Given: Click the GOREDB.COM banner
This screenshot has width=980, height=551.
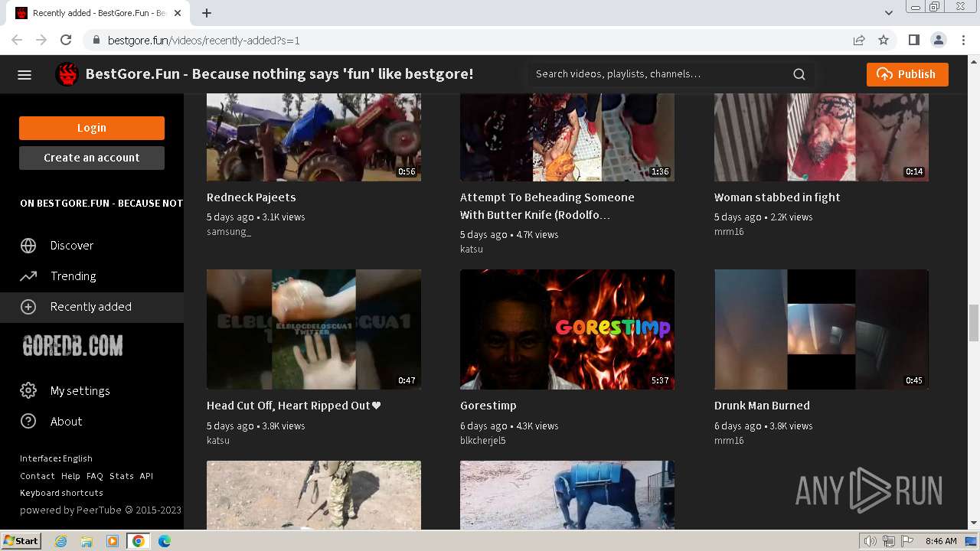Looking at the screenshot, I should [x=73, y=347].
